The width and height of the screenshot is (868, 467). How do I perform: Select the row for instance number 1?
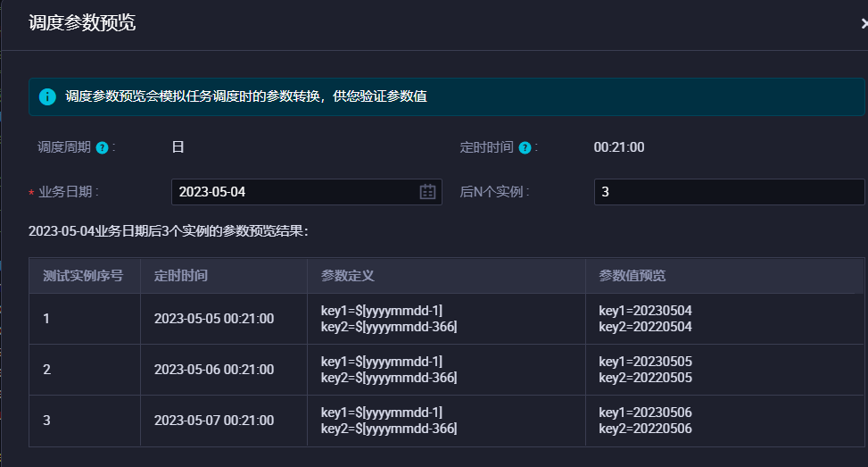(446, 319)
